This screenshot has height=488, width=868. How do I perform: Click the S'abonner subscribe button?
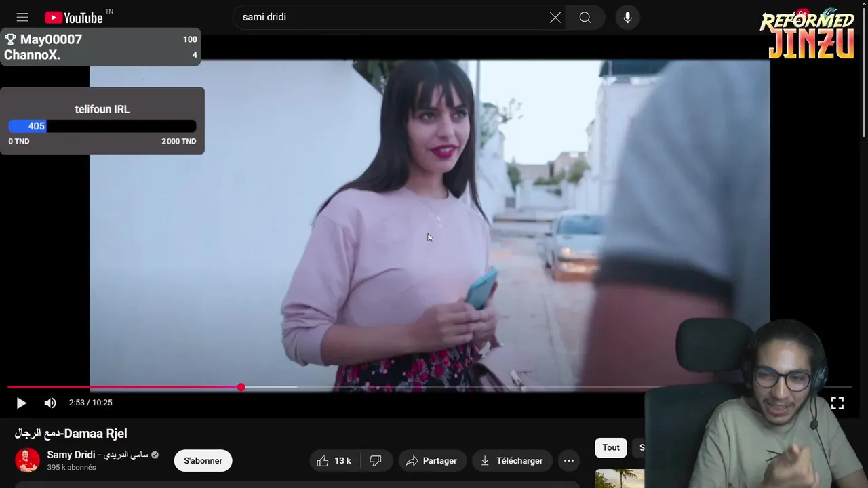(x=203, y=461)
